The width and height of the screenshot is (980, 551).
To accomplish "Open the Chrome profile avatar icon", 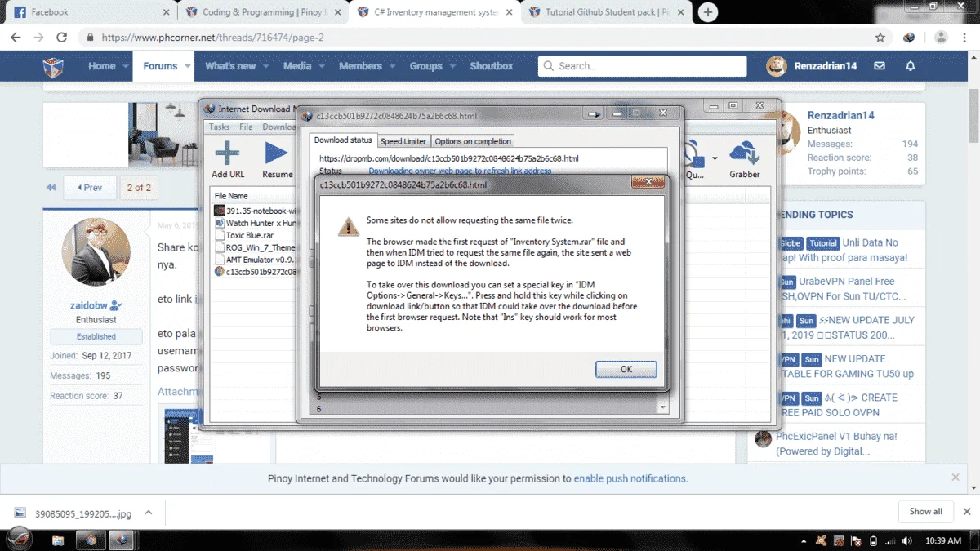I will click(x=941, y=38).
